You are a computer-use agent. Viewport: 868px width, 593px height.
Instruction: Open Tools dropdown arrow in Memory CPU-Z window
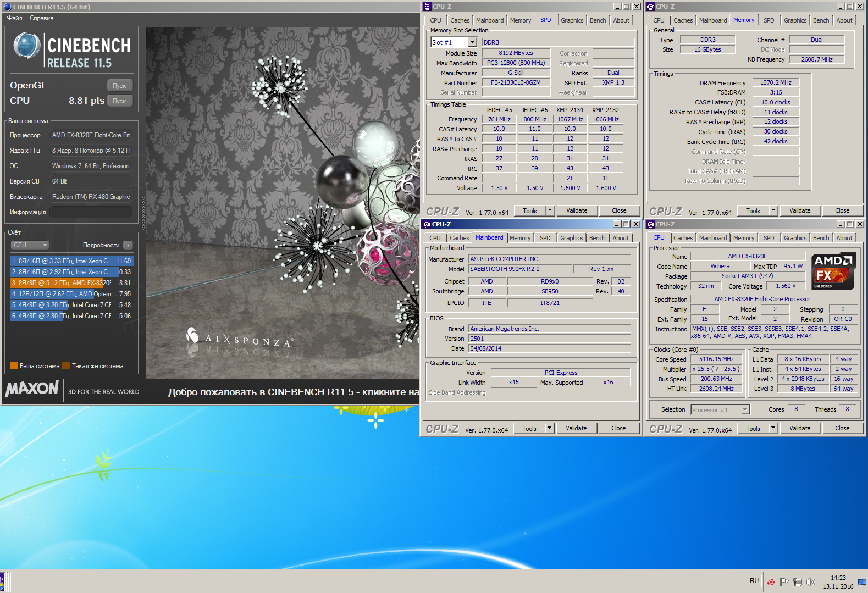click(773, 210)
